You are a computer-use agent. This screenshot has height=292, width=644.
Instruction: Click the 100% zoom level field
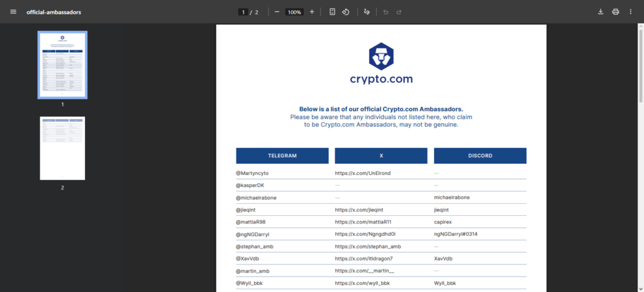(x=294, y=13)
